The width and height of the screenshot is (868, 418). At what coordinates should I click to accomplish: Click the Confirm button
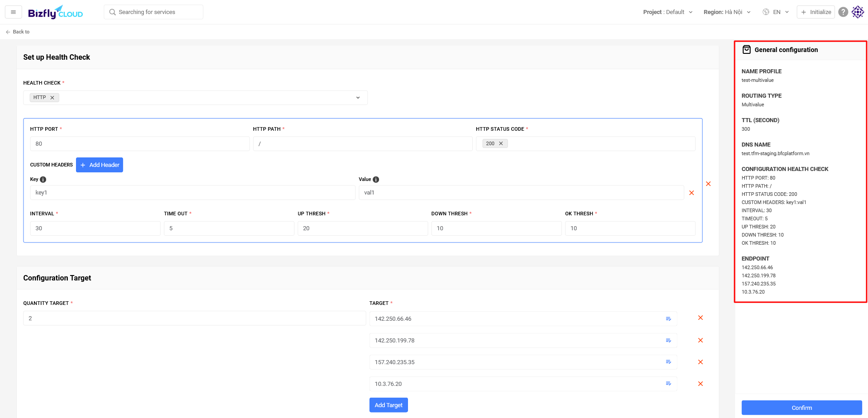802,408
